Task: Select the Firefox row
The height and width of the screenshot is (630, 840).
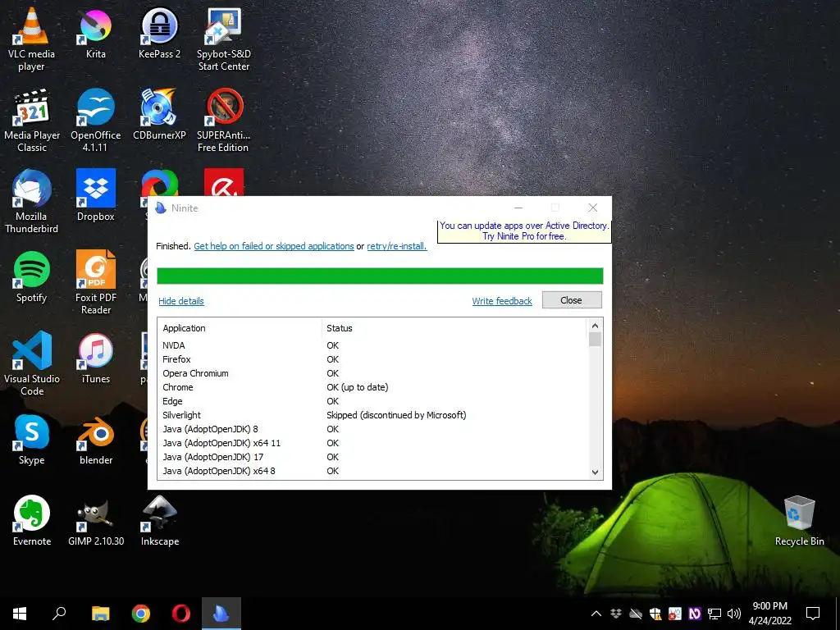Action: (x=372, y=359)
